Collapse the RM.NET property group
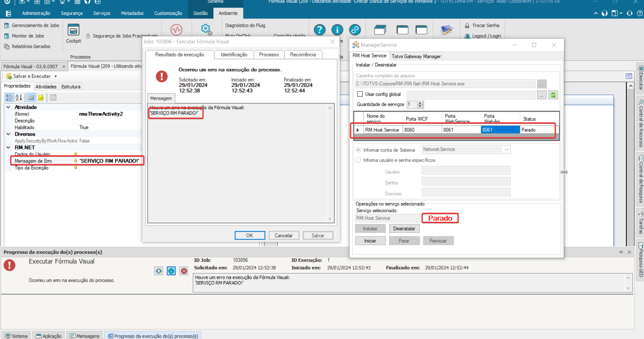The width and height of the screenshot is (644, 339). [8, 147]
